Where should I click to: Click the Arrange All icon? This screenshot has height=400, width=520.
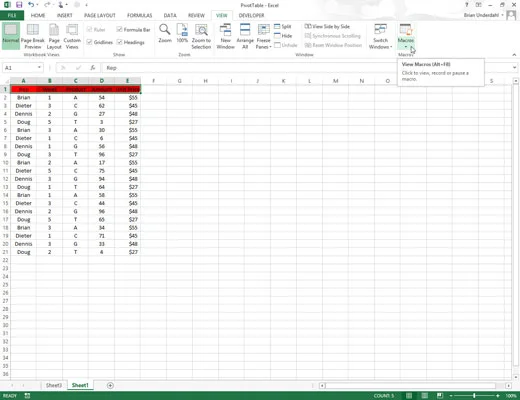pos(245,36)
